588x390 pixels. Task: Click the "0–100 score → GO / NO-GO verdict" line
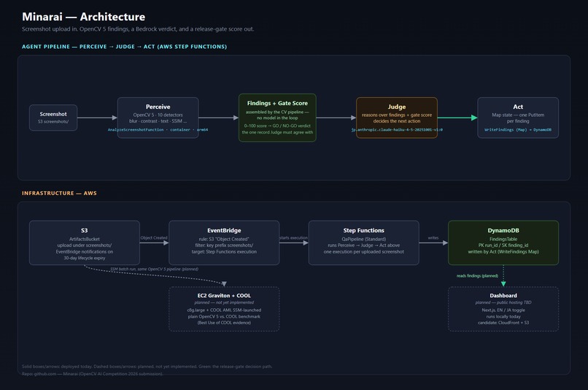[x=277, y=126]
